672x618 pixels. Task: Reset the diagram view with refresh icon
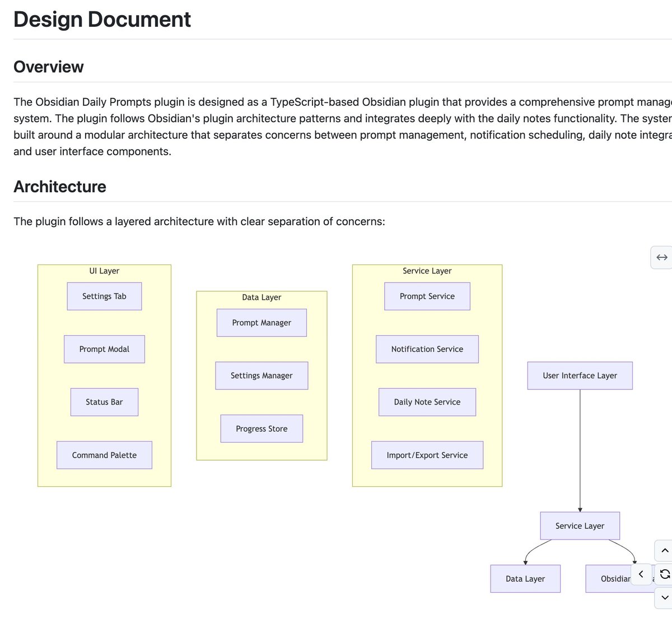point(664,574)
